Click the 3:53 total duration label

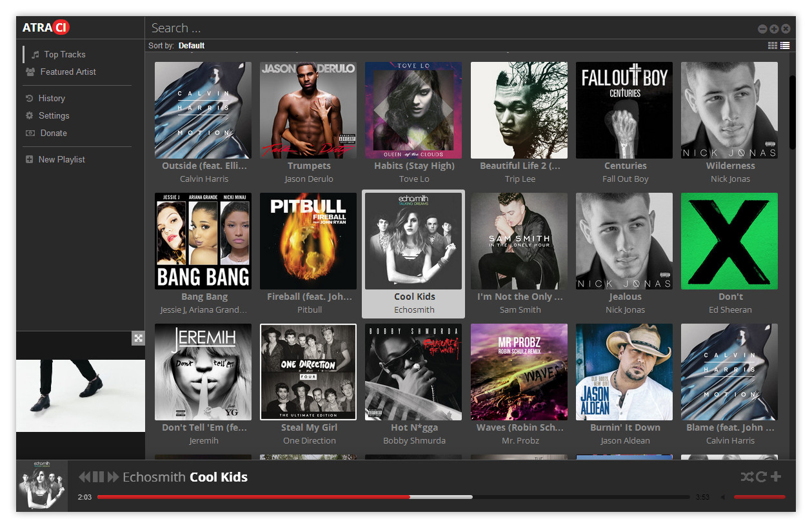702,497
